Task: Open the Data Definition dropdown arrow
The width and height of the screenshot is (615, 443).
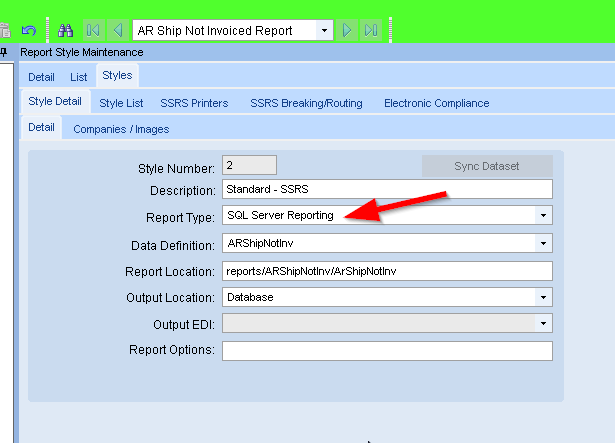Action: [x=543, y=243]
